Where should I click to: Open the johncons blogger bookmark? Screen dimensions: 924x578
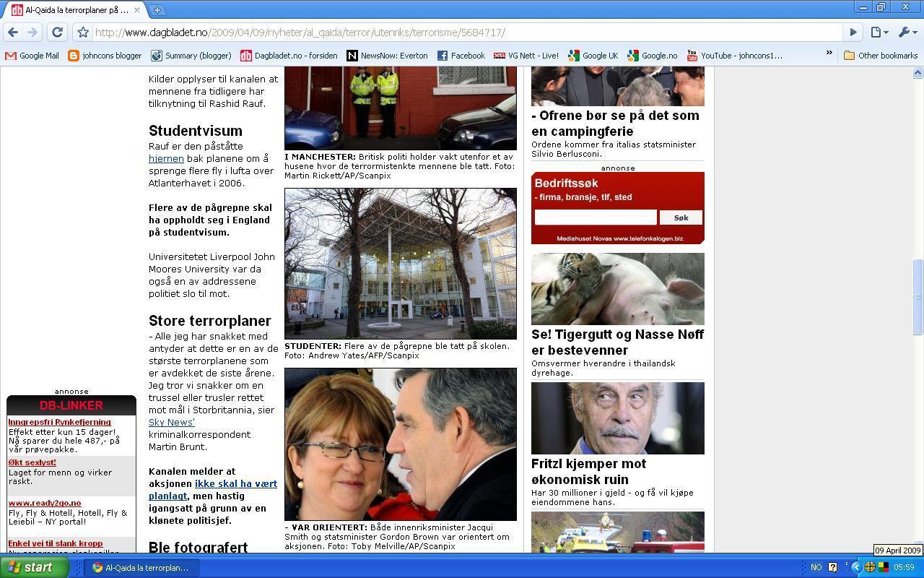[105, 55]
